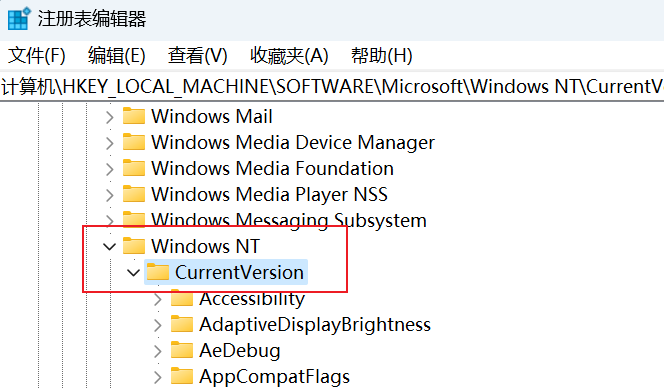
Task: Open the 文件(F) menu
Action: tap(37, 56)
